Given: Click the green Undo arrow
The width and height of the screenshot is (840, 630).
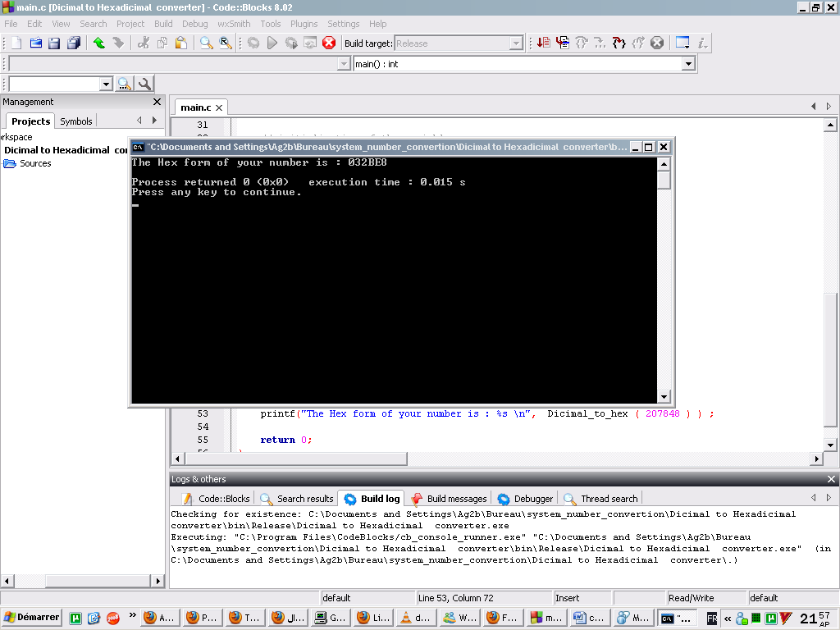Looking at the screenshot, I should pyautogui.click(x=99, y=43).
